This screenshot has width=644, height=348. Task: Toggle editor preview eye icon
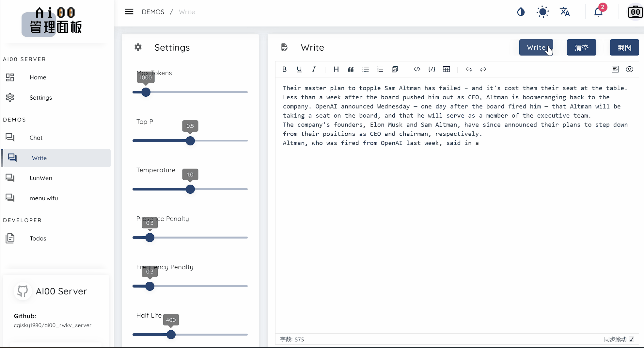(x=630, y=69)
